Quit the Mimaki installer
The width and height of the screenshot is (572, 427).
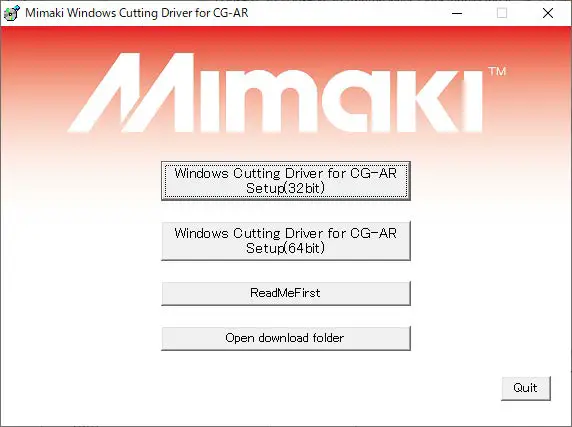pyautogui.click(x=526, y=388)
